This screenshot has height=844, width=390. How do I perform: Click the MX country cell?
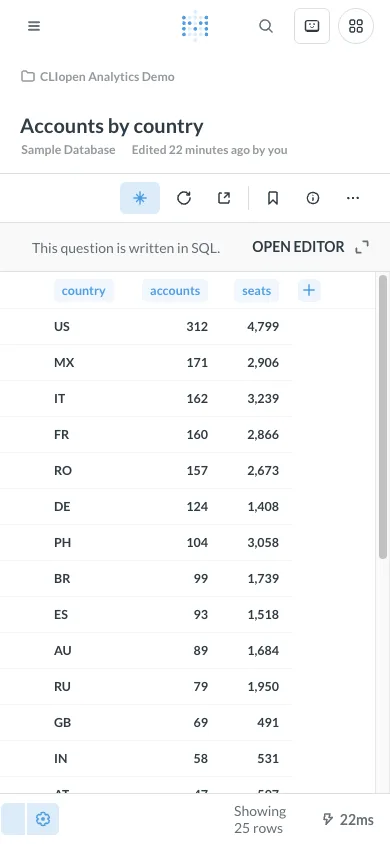pos(64,362)
